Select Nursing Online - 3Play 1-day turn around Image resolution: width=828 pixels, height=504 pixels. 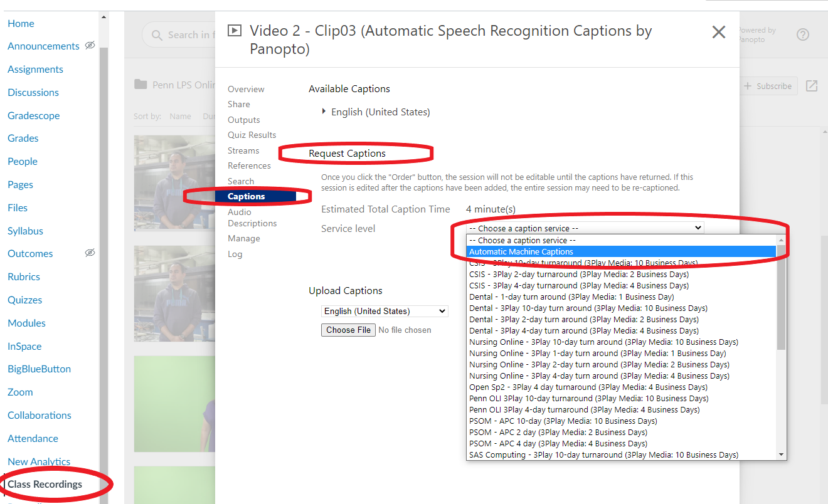(x=622, y=353)
